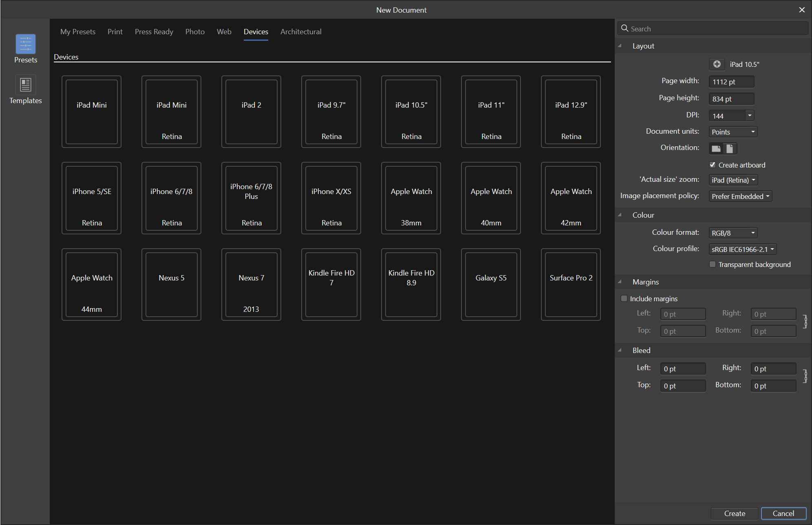Select the iPad 11" Retina preset

coord(491,112)
